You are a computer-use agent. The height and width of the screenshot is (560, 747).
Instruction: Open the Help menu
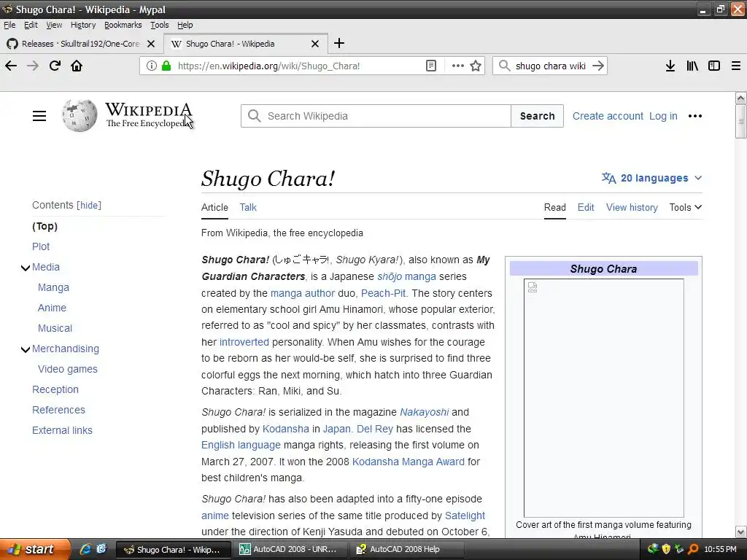click(x=185, y=25)
